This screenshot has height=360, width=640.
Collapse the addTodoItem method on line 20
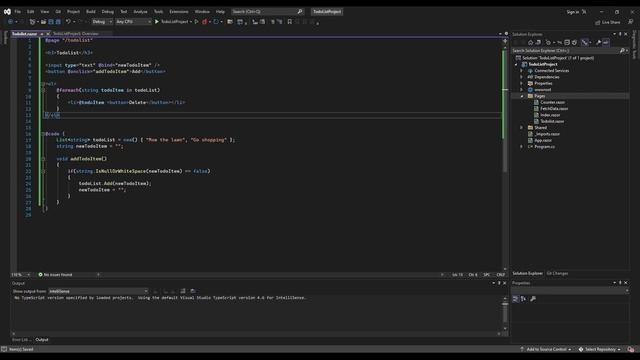(43, 159)
